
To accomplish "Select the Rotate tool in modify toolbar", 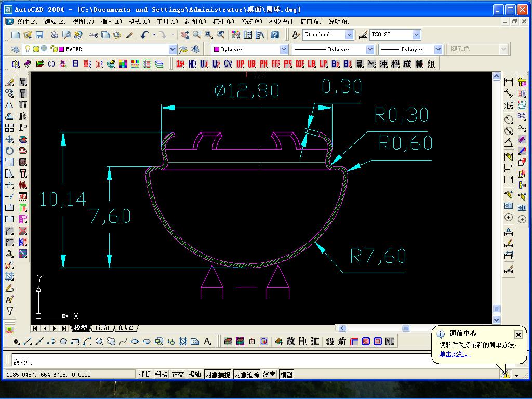I will pos(9,151).
